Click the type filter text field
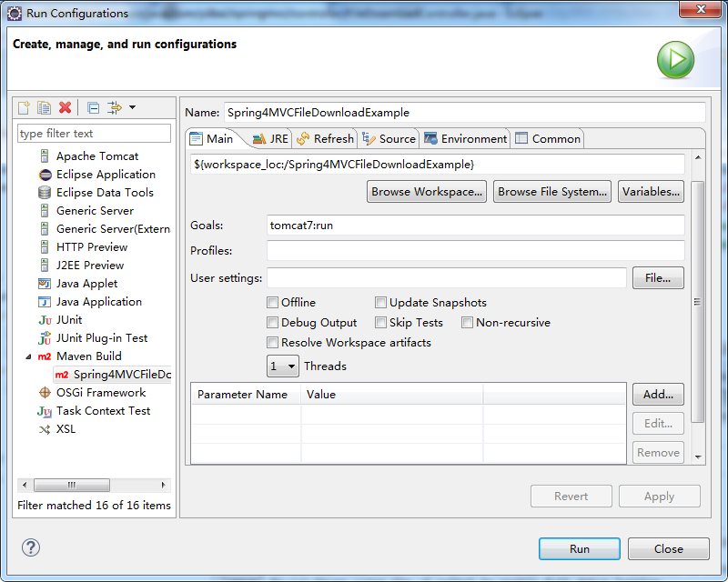 coord(95,134)
